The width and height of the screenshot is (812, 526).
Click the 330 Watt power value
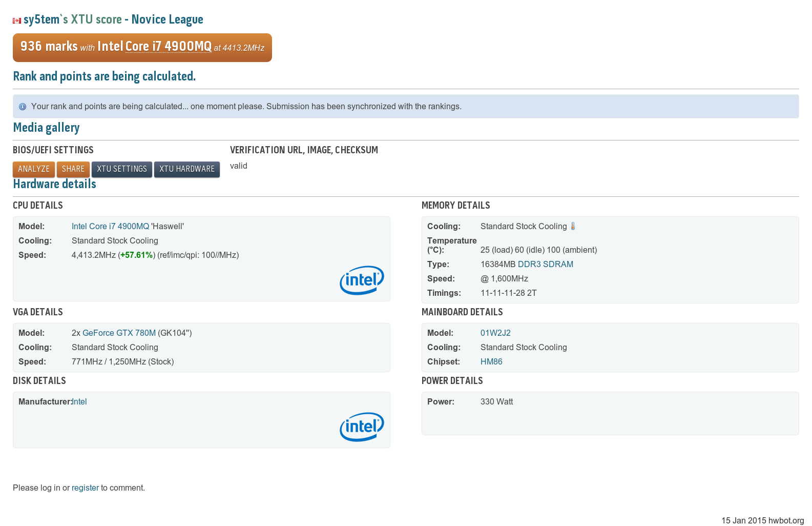(497, 401)
